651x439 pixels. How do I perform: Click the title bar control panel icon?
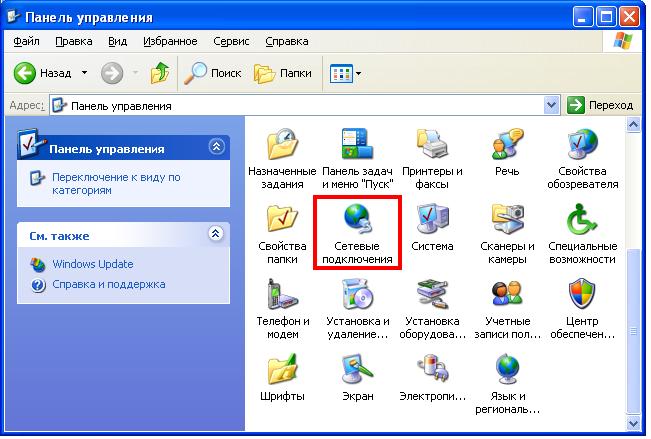pos(14,16)
